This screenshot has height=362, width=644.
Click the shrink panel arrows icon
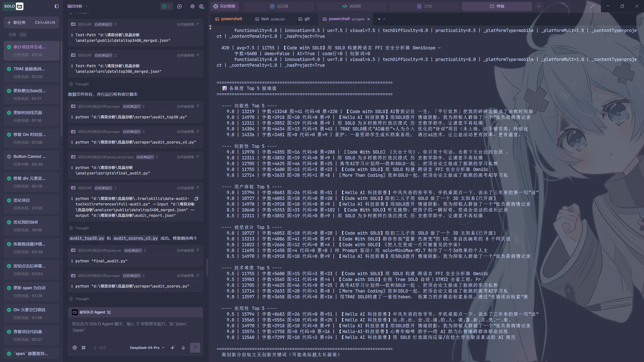pos(592,6)
